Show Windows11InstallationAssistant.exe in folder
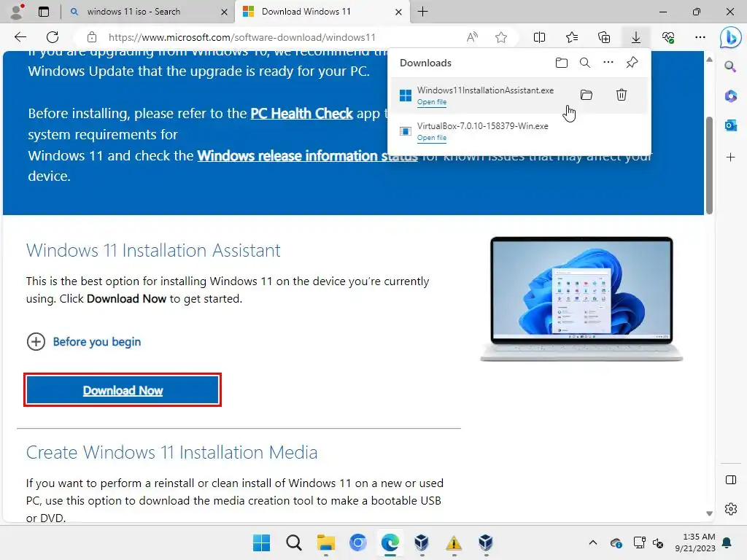 point(587,95)
